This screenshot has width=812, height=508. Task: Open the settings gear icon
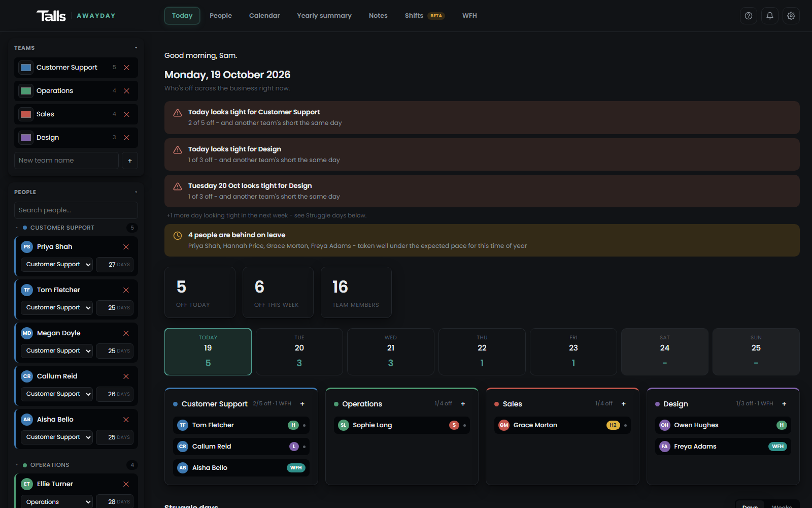click(791, 16)
